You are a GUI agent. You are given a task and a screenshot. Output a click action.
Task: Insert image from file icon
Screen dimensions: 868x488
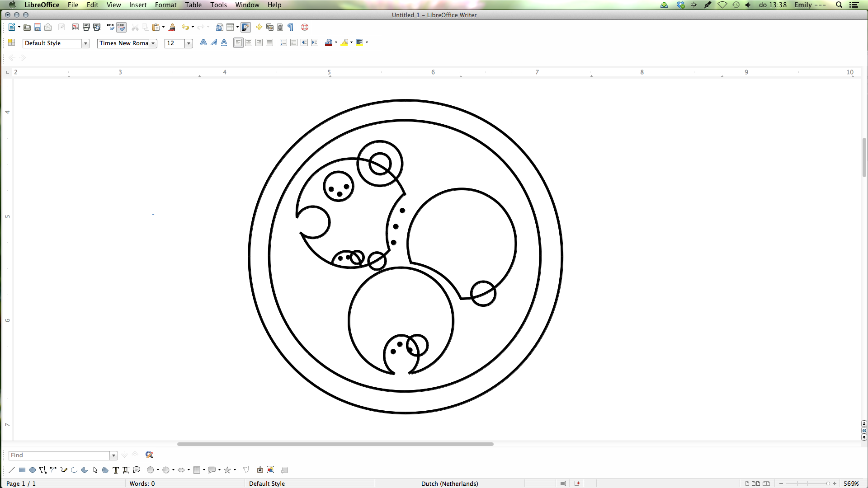pyautogui.click(x=271, y=470)
